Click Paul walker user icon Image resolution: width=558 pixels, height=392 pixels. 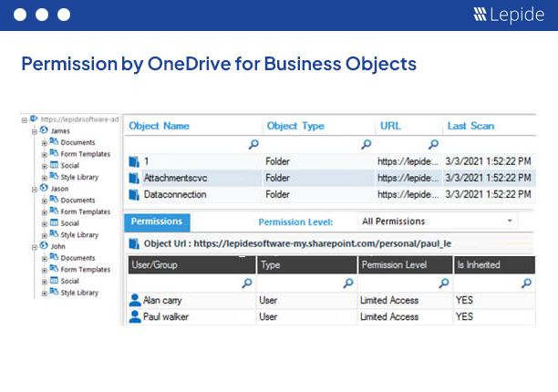[135, 316]
